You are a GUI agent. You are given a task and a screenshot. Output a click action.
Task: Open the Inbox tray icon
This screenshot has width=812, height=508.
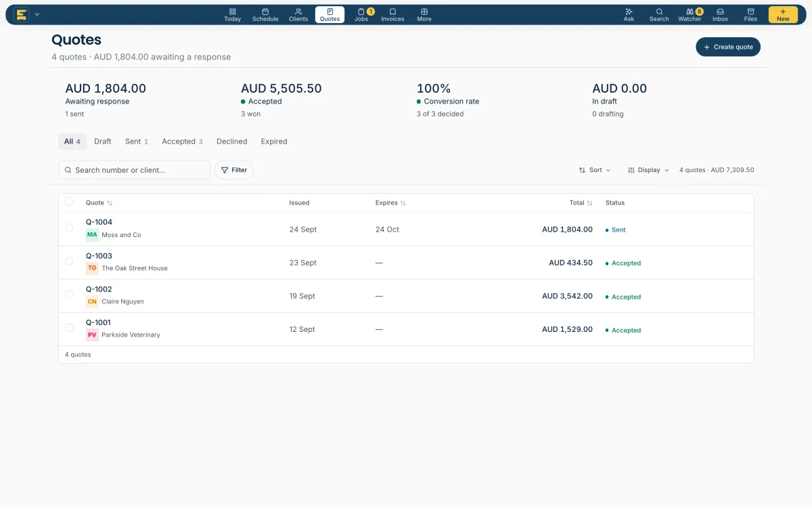[x=720, y=12]
